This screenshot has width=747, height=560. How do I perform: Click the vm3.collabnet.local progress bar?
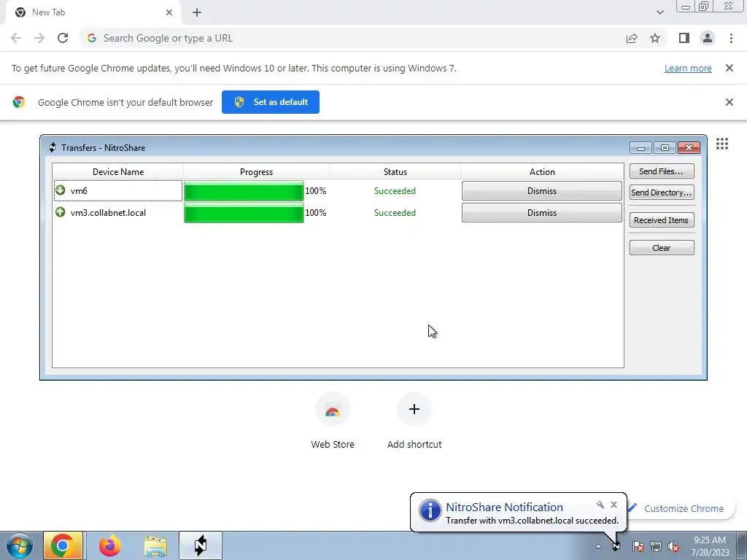pyautogui.click(x=244, y=213)
